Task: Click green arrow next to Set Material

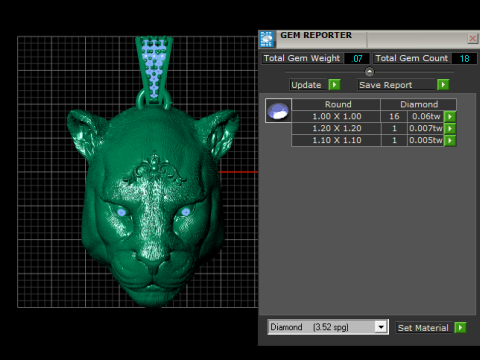Action: pos(460,328)
